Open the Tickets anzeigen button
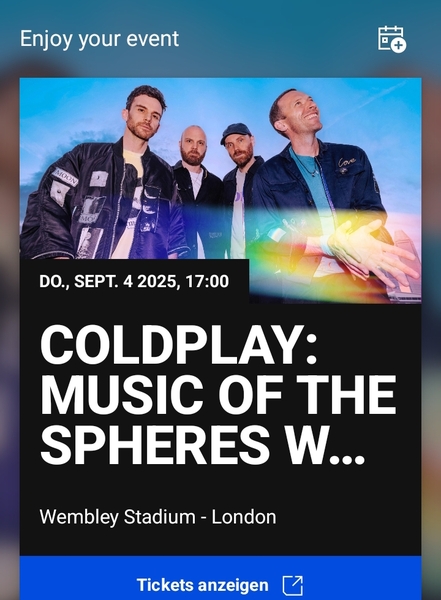This screenshot has height=600, width=441. [x=220, y=578]
